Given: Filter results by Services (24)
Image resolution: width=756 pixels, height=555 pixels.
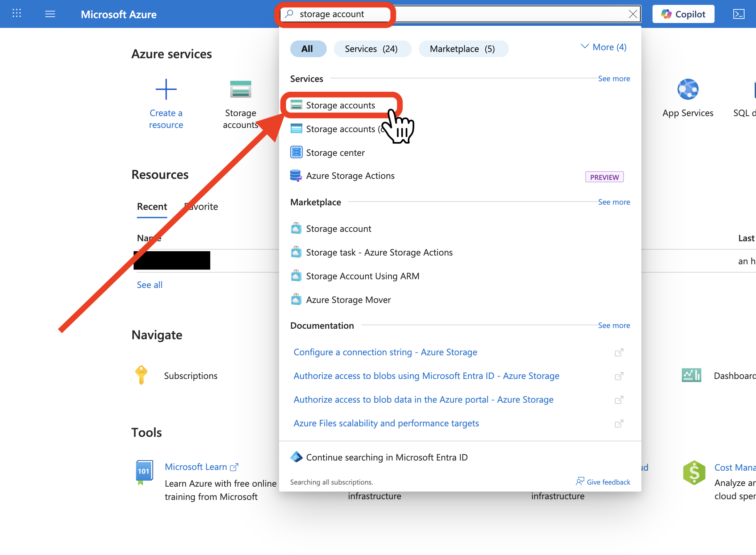Looking at the screenshot, I should pos(371,49).
